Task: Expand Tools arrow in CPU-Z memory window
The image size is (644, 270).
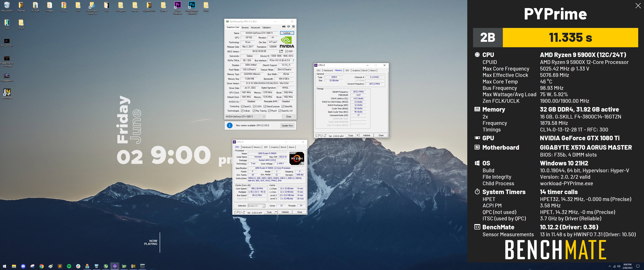Action: click(x=357, y=135)
